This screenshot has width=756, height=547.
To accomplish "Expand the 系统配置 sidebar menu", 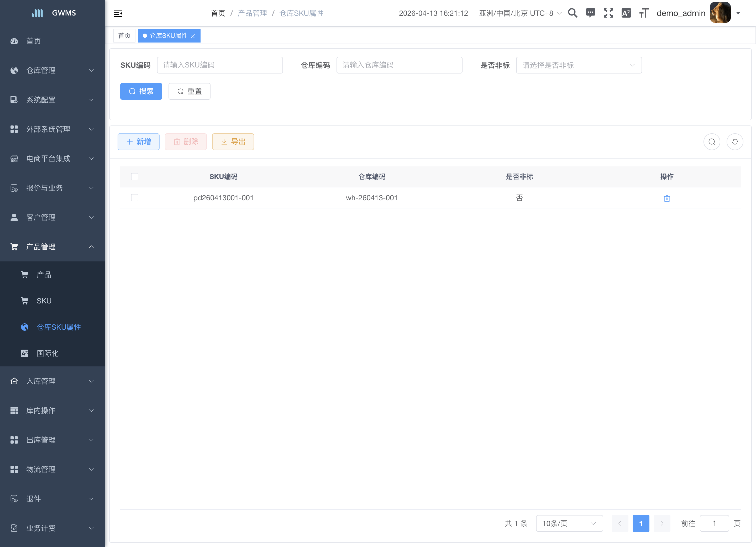I will (52, 100).
